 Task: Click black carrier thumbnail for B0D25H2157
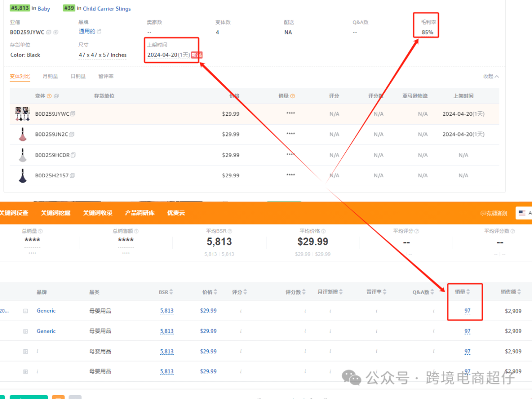tap(22, 175)
